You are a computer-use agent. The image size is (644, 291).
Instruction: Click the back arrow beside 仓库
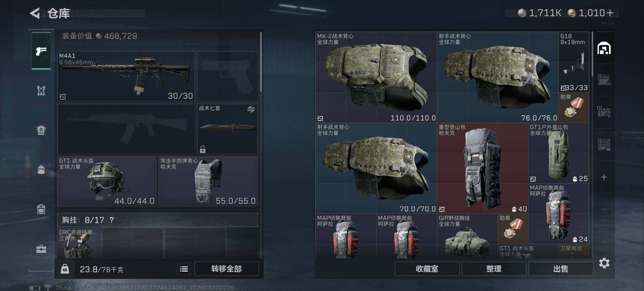(x=35, y=13)
